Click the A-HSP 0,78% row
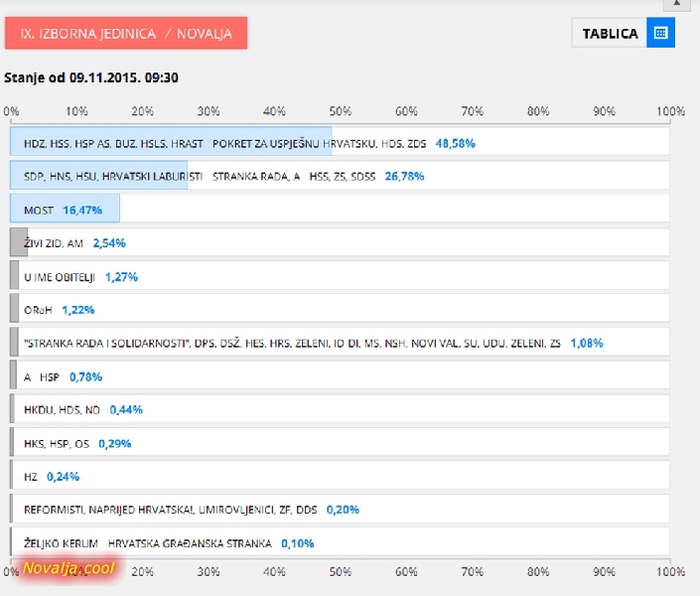This screenshot has width=700, height=596. click(x=340, y=375)
